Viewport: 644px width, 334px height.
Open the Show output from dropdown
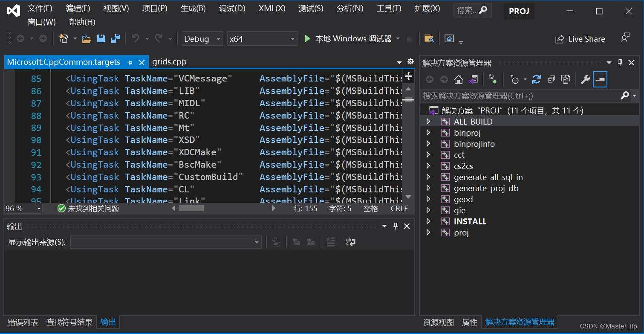[166, 242]
